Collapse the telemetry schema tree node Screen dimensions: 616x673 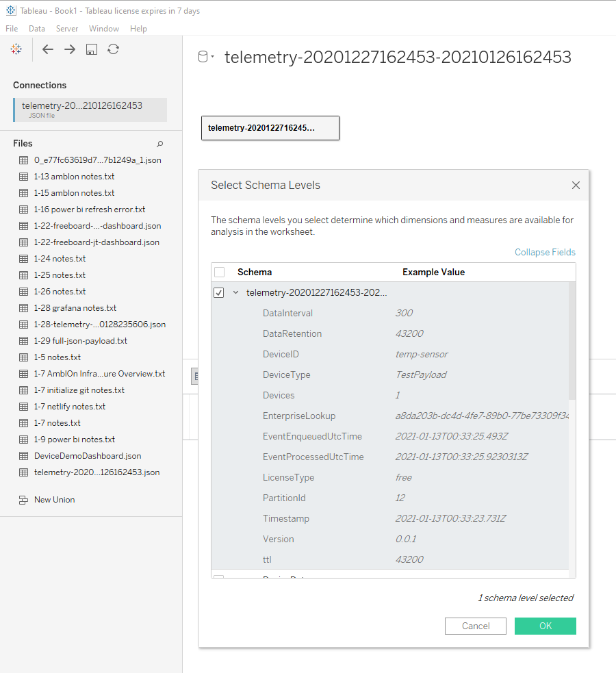[235, 293]
